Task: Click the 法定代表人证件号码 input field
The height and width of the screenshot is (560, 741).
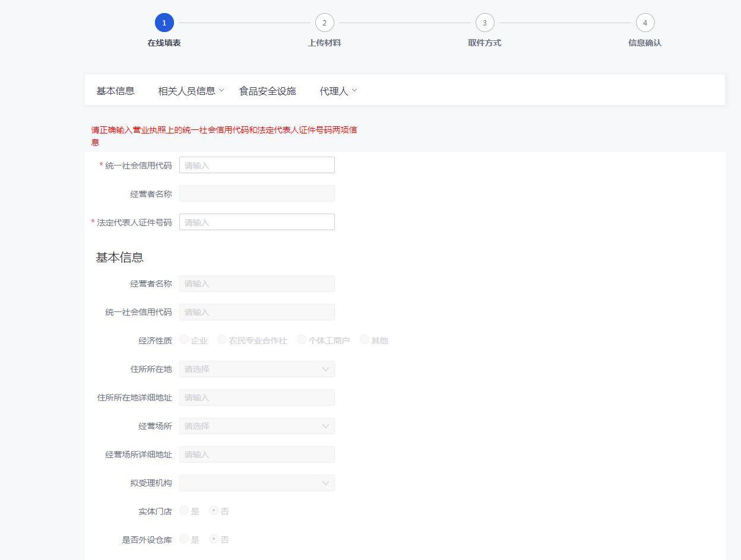Action: [256, 222]
